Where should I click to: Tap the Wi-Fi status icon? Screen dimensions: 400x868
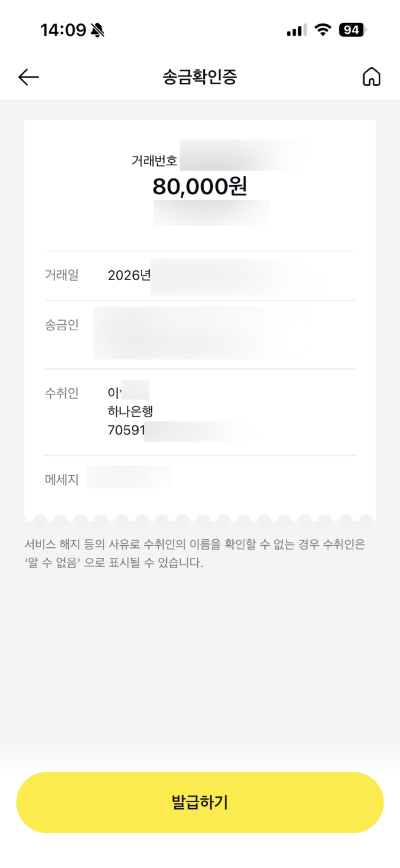point(323,30)
